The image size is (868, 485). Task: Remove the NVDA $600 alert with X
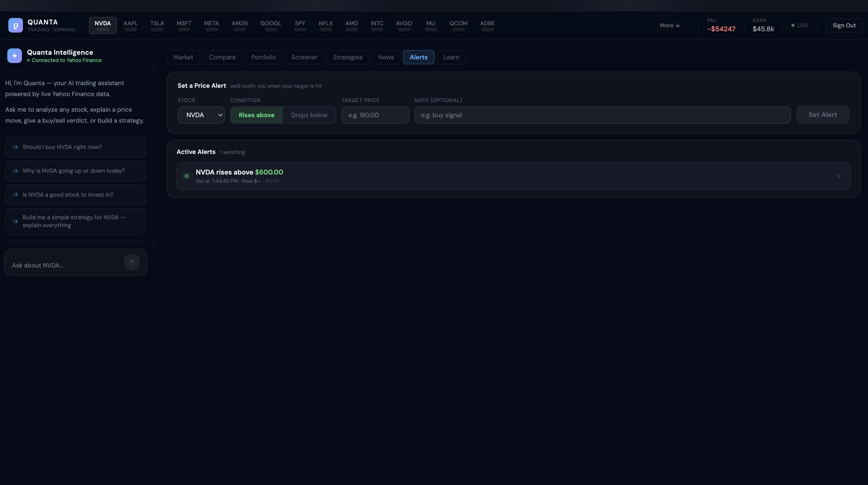tap(838, 177)
